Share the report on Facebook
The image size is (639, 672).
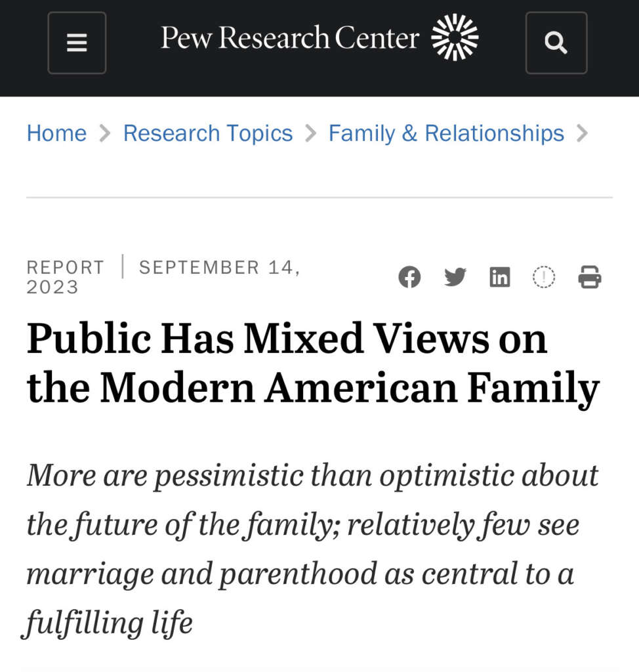409,277
